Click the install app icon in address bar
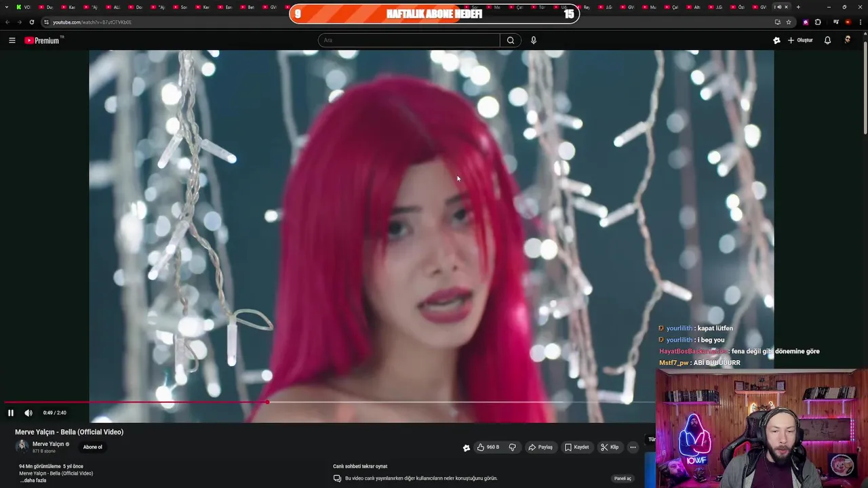 [x=778, y=22]
